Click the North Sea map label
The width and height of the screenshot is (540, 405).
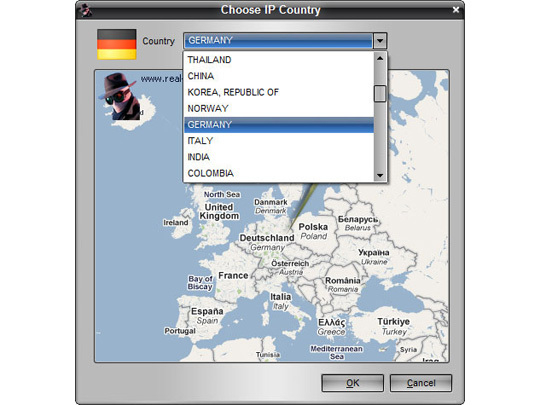coord(222,195)
